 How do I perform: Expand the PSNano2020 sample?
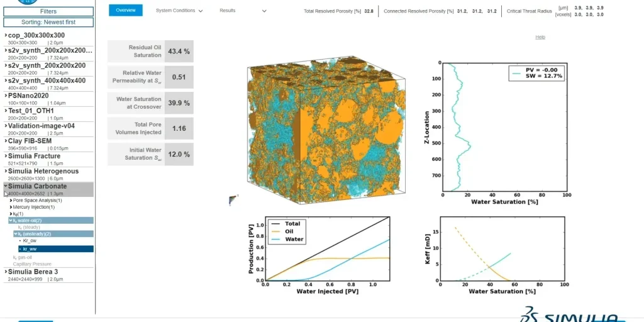pos(6,96)
